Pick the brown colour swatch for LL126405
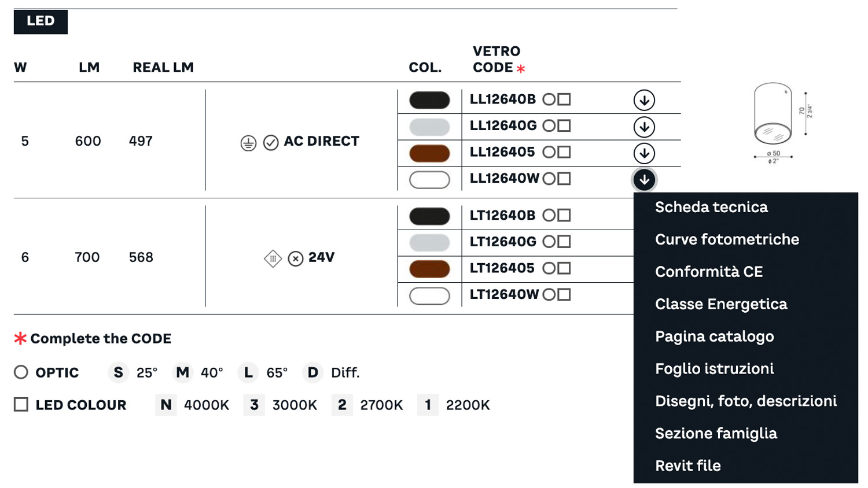Screen dimensions: 868x488 [x=429, y=153]
